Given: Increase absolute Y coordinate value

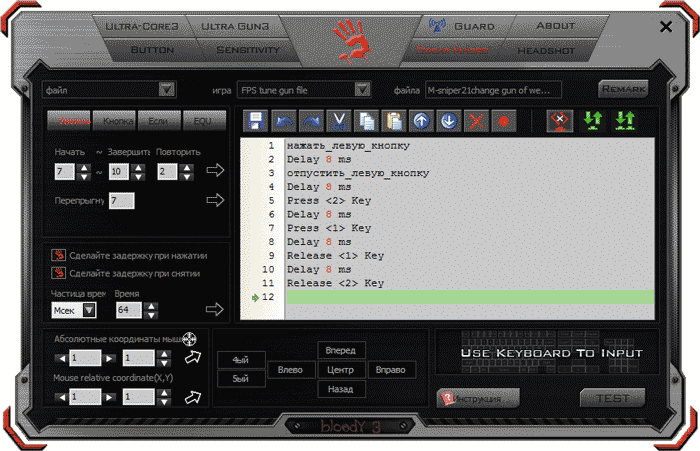Looking at the screenshot, I should [x=165, y=354].
